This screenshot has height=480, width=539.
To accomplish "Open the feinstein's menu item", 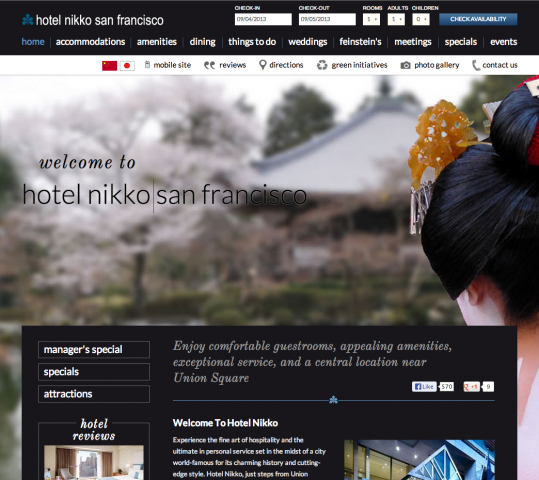I will 360,42.
